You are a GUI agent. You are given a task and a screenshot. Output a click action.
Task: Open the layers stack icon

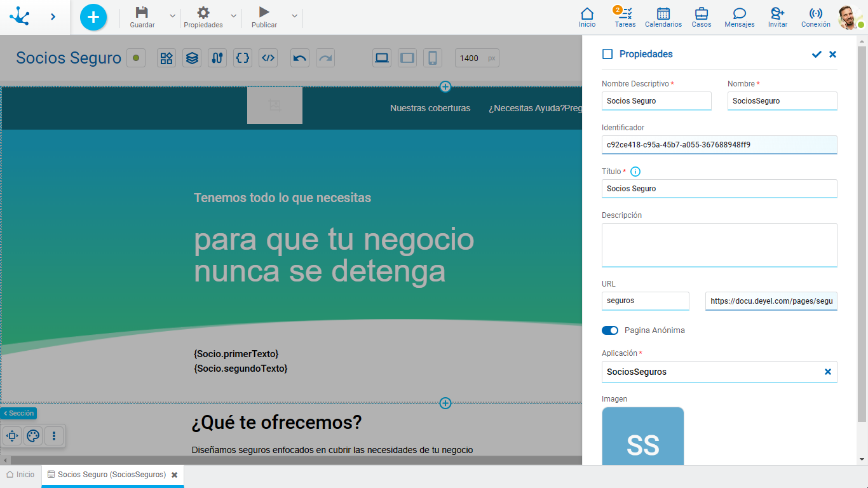192,58
